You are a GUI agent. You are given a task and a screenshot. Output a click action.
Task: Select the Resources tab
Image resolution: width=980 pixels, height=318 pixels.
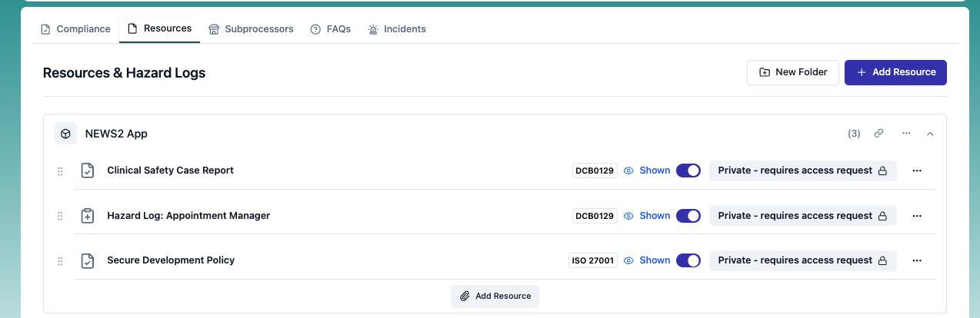(x=159, y=28)
